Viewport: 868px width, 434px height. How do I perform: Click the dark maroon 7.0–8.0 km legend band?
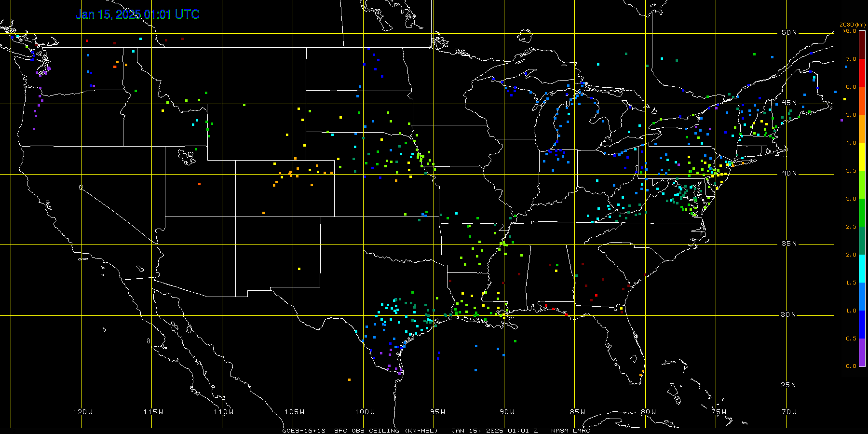[862, 45]
